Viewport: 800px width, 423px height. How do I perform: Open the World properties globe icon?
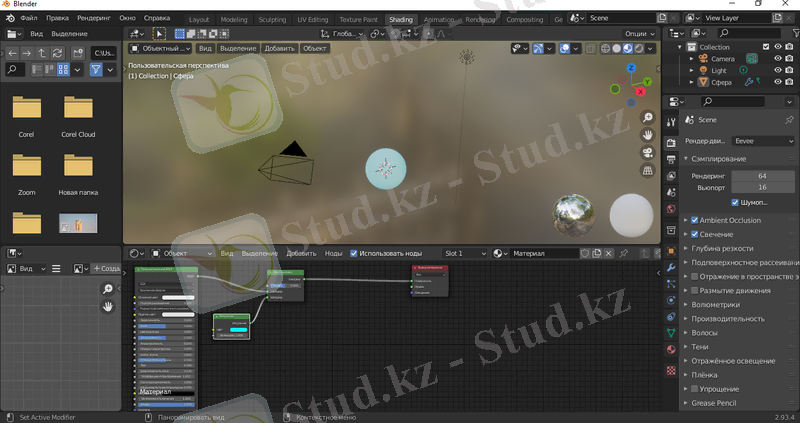(671, 209)
